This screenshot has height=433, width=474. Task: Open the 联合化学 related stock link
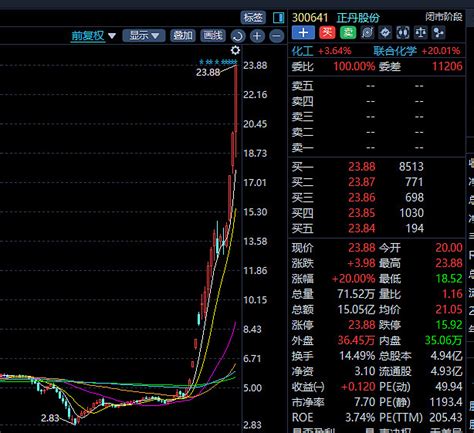(x=395, y=51)
